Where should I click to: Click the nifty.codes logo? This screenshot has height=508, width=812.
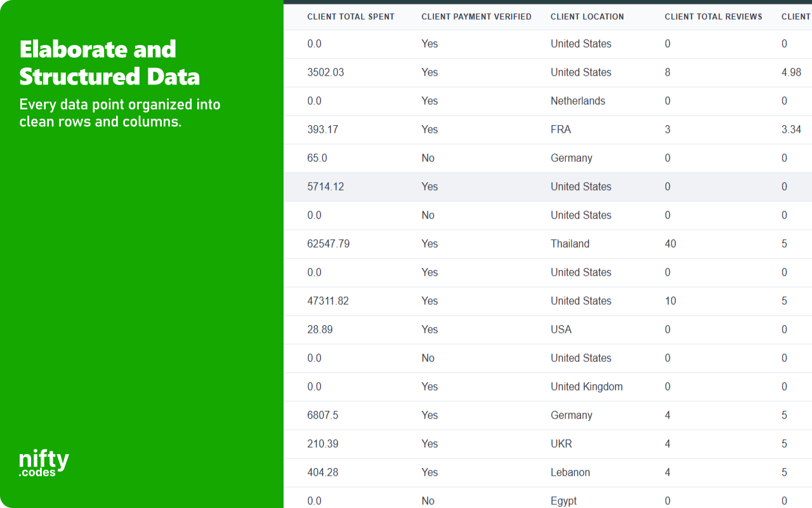pos(43,462)
